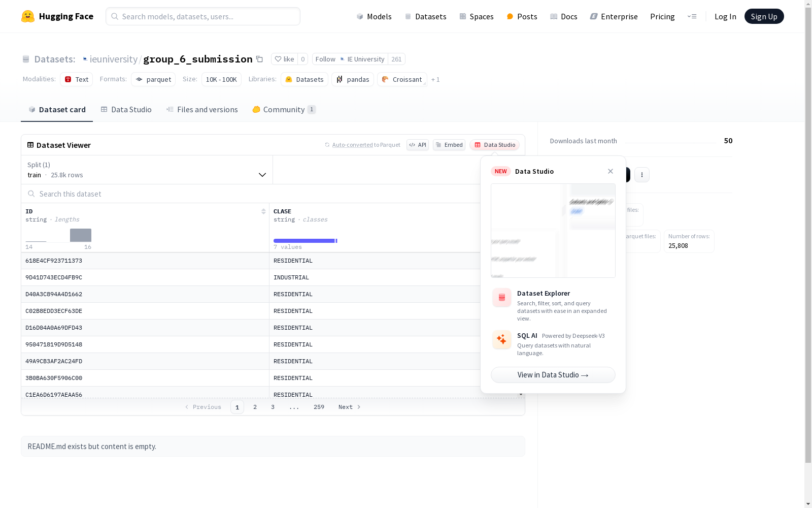
Task: Open Docs in the top navigation
Action: pyautogui.click(x=564, y=16)
